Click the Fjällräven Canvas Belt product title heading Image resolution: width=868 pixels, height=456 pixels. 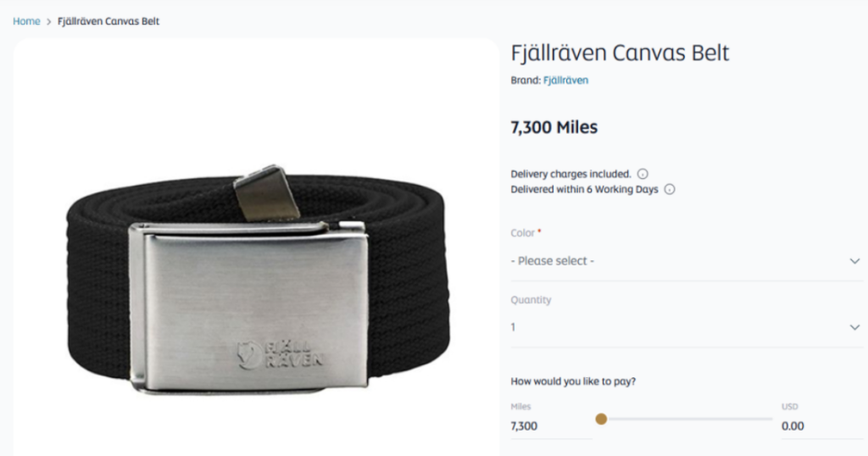pos(620,53)
